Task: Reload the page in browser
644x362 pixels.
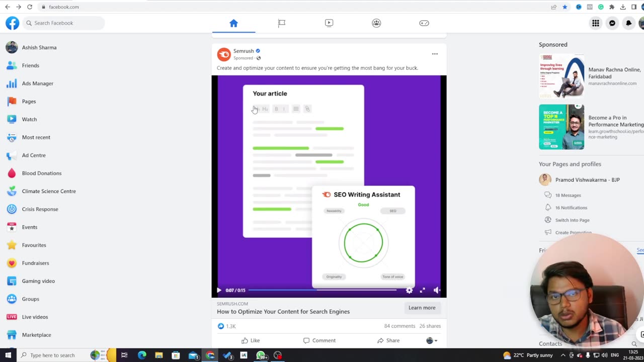Action: coord(30,7)
